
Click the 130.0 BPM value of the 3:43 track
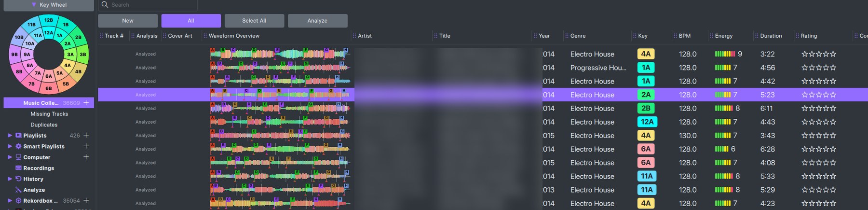688,136
